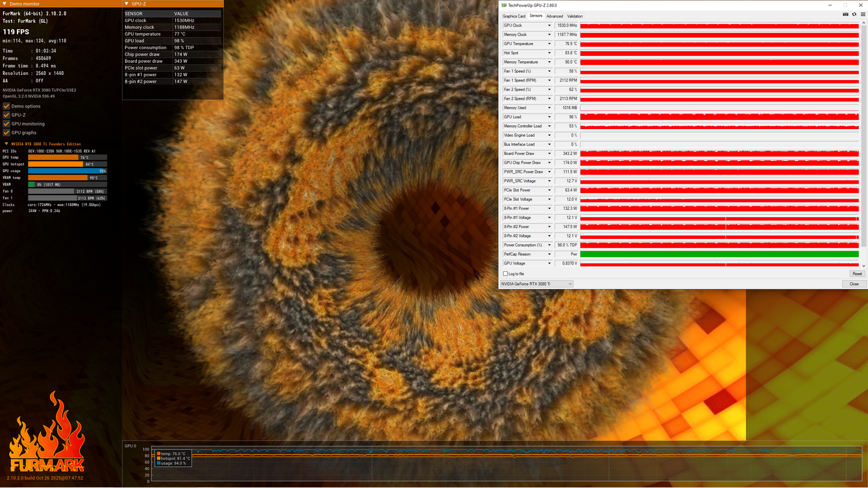Expand the 8-Pin #2 Power dropdown
The height and width of the screenshot is (488, 868).
click(x=549, y=227)
